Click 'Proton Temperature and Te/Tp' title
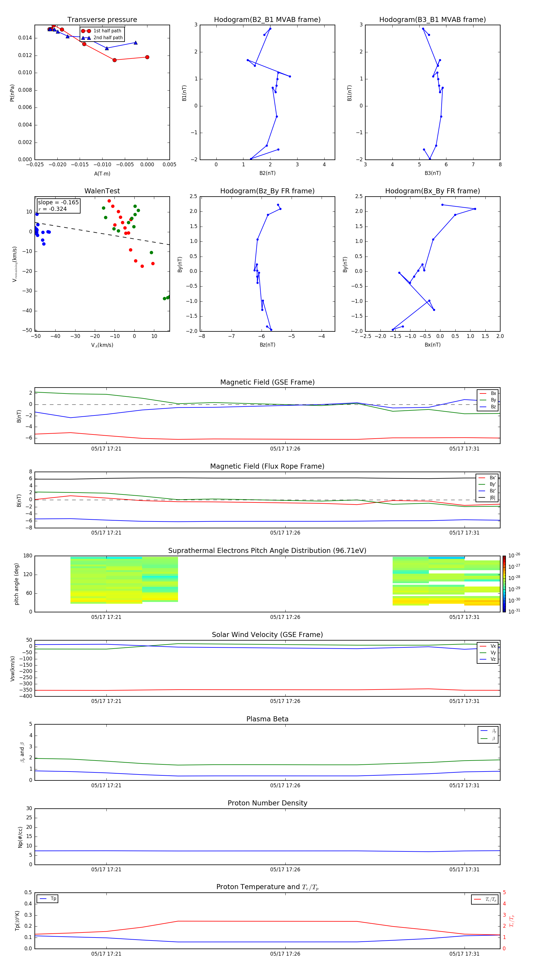This screenshot has width=535, height=980. pos(267,887)
